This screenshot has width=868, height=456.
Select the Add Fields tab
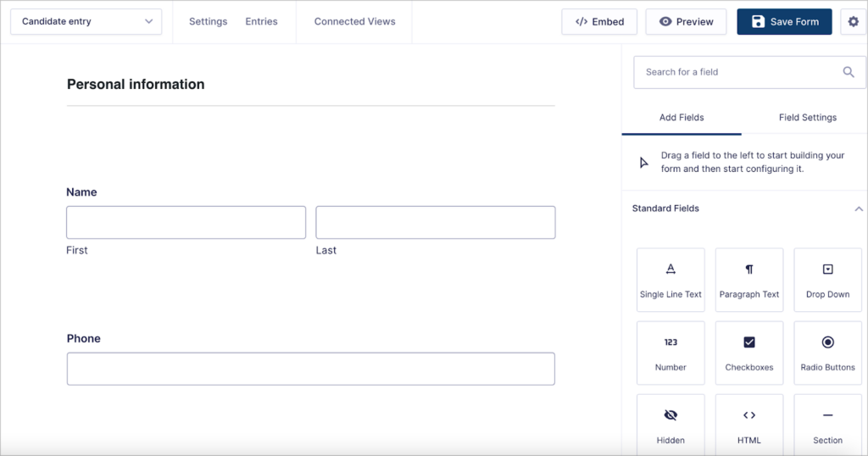pos(682,118)
